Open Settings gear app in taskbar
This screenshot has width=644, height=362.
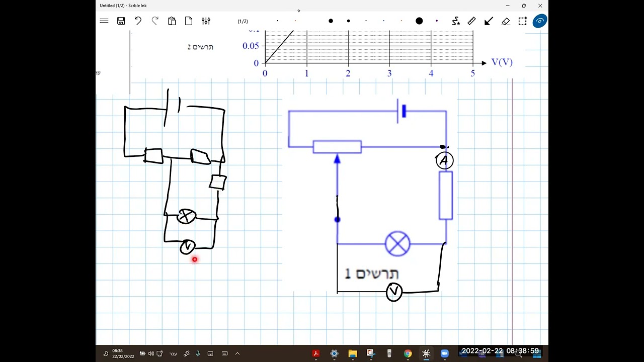334,353
